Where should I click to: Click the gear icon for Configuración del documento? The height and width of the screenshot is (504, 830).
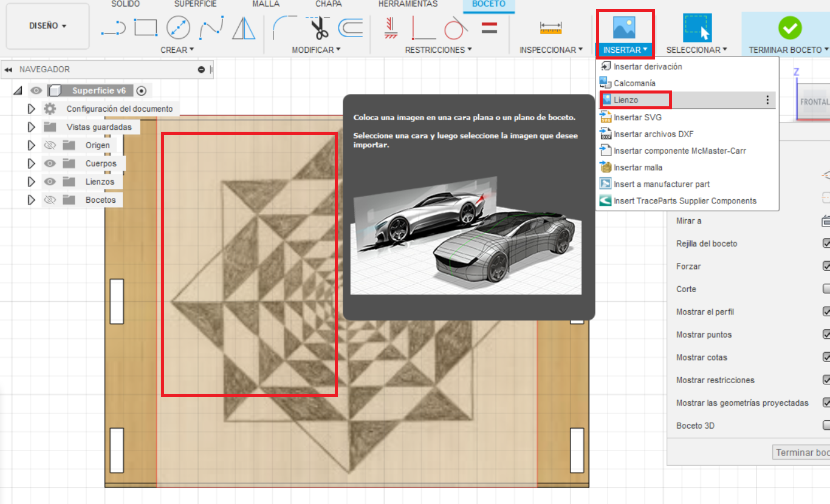pyautogui.click(x=50, y=109)
